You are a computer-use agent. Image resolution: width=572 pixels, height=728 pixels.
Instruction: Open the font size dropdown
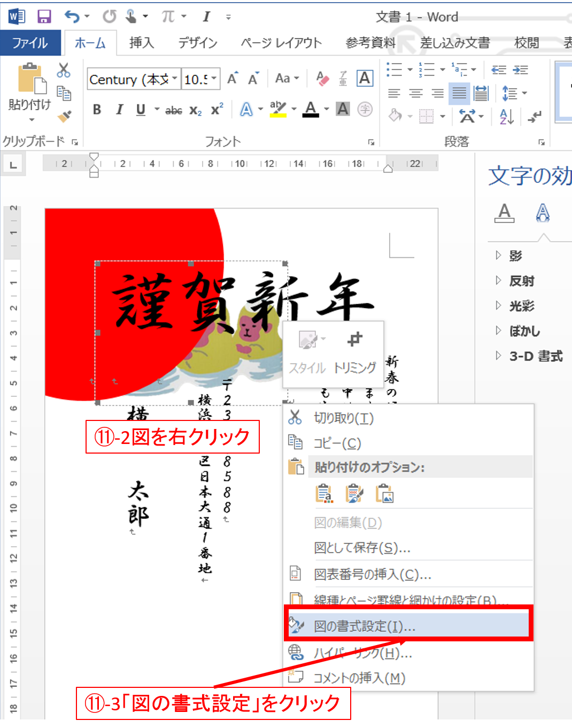coord(214,79)
